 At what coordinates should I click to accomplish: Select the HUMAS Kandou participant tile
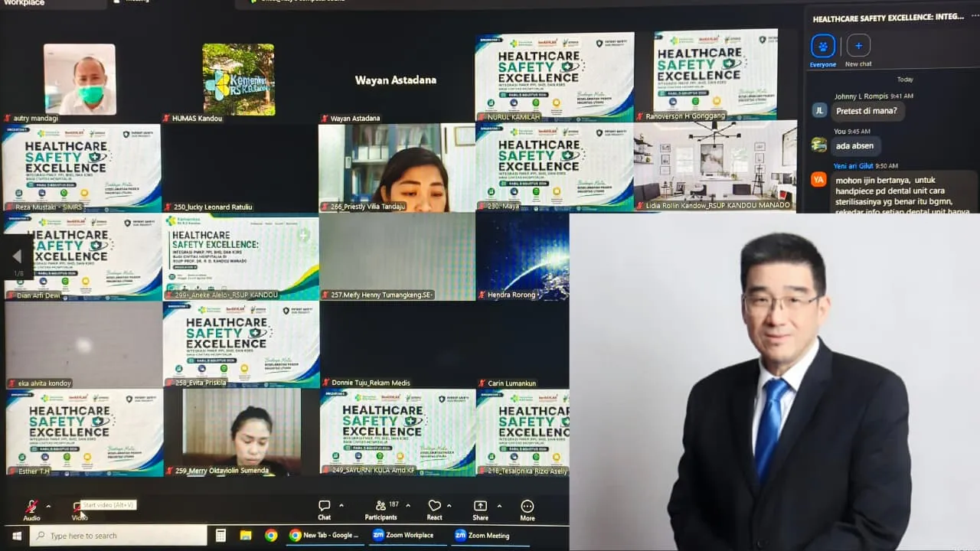pos(239,78)
